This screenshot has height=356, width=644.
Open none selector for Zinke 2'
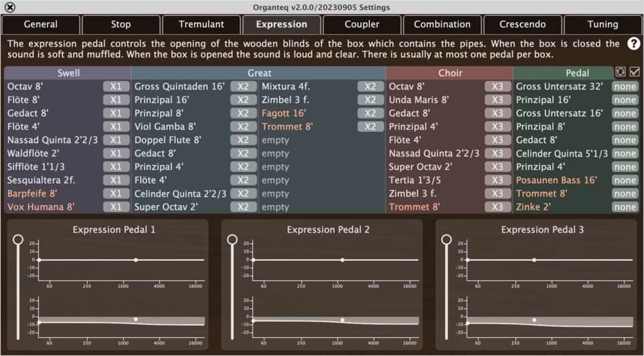pos(625,207)
